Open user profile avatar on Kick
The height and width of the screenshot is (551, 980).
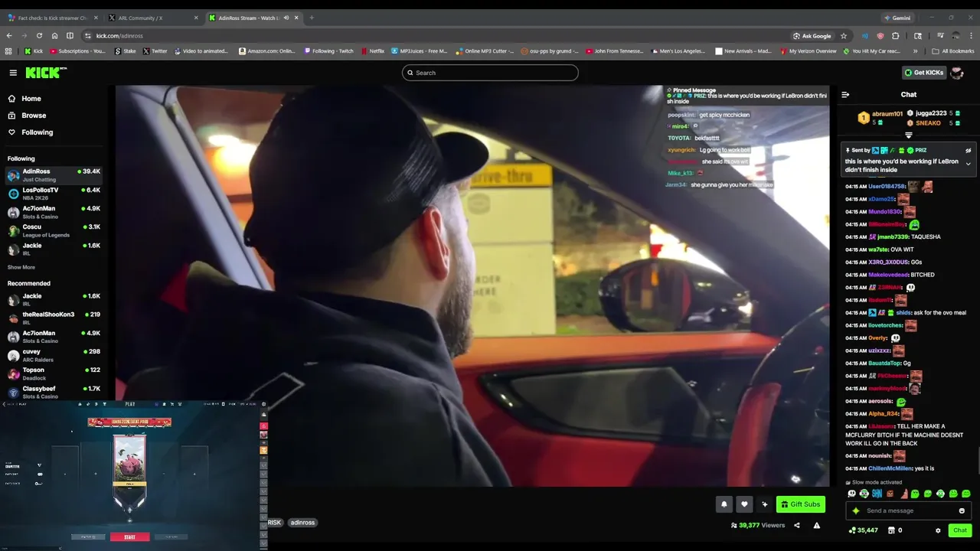point(956,73)
